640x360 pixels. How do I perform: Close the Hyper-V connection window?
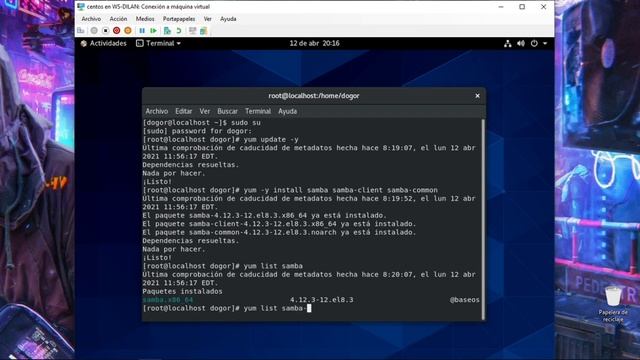point(543,7)
